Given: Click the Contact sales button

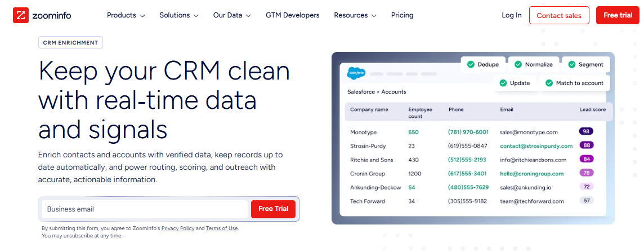Looking at the screenshot, I should [x=559, y=15].
